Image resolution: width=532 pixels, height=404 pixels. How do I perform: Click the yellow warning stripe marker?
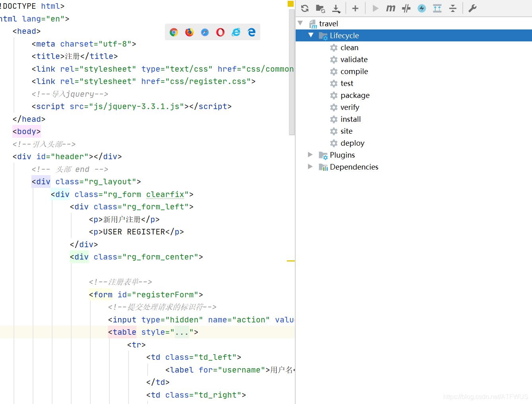pyautogui.click(x=291, y=261)
